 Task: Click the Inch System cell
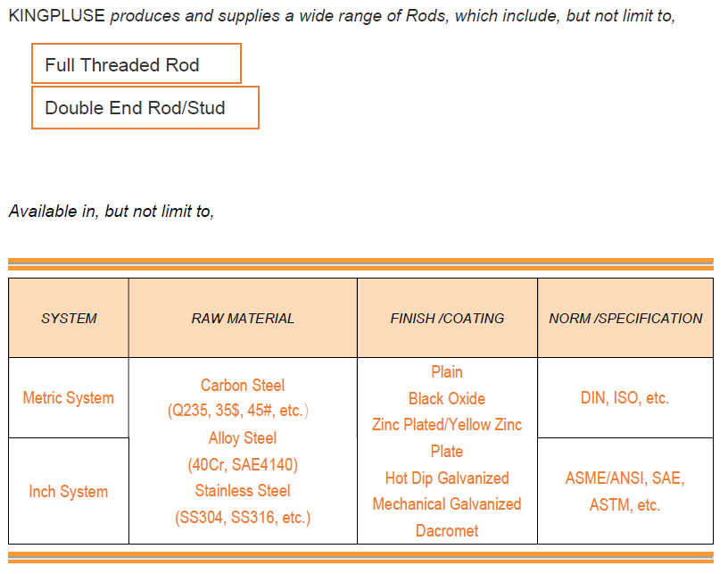pyautogui.click(x=69, y=491)
